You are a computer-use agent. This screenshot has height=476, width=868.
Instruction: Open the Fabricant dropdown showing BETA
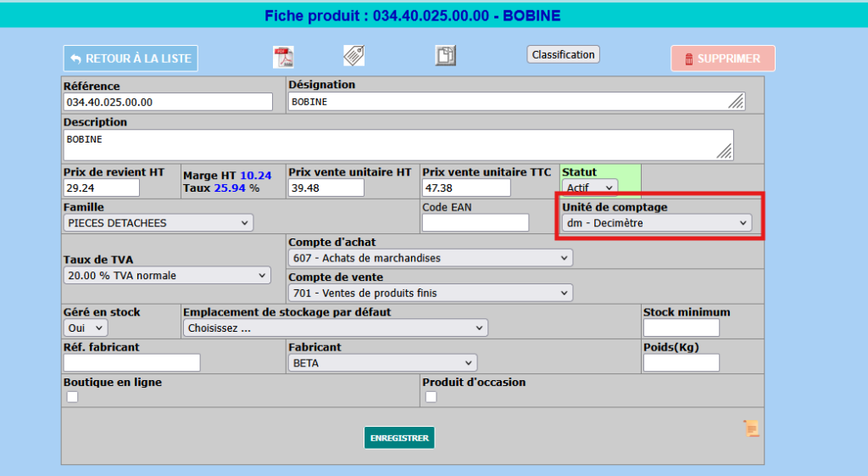click(382, 363)
